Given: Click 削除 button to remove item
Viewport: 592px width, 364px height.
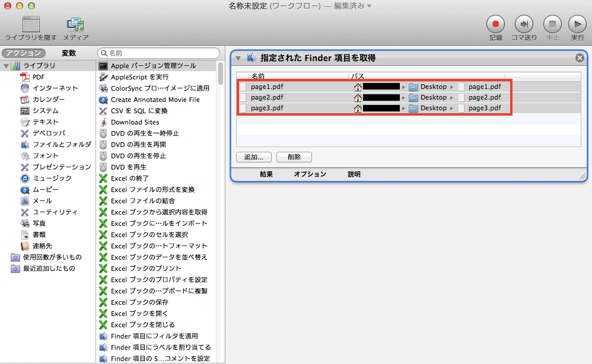Looking at the screenshot, I should 294,157.
